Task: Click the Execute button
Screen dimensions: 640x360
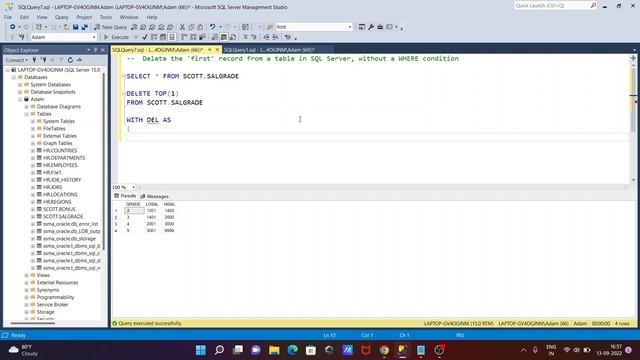Action: 116,37
